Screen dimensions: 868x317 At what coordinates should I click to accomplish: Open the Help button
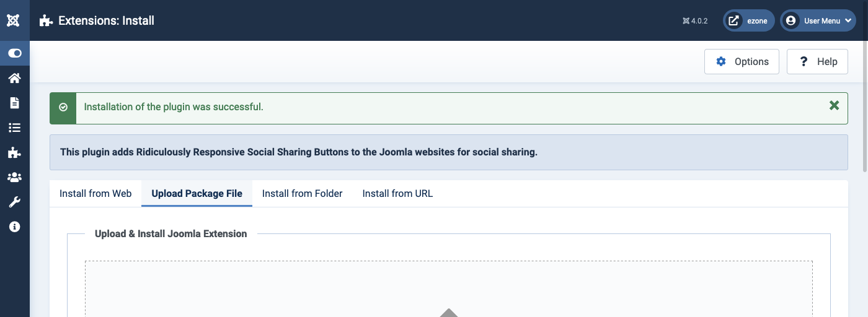coord(817,61)
